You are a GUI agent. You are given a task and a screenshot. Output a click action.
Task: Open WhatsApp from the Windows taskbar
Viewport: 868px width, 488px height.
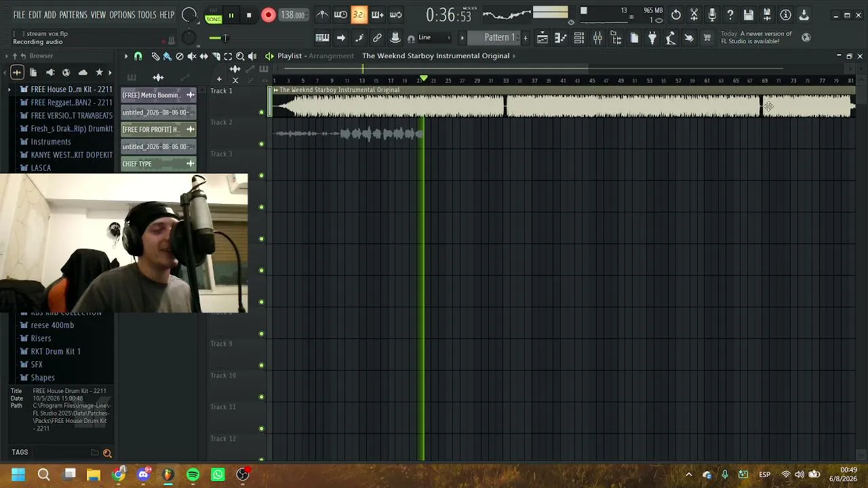(x=218, y=474)
